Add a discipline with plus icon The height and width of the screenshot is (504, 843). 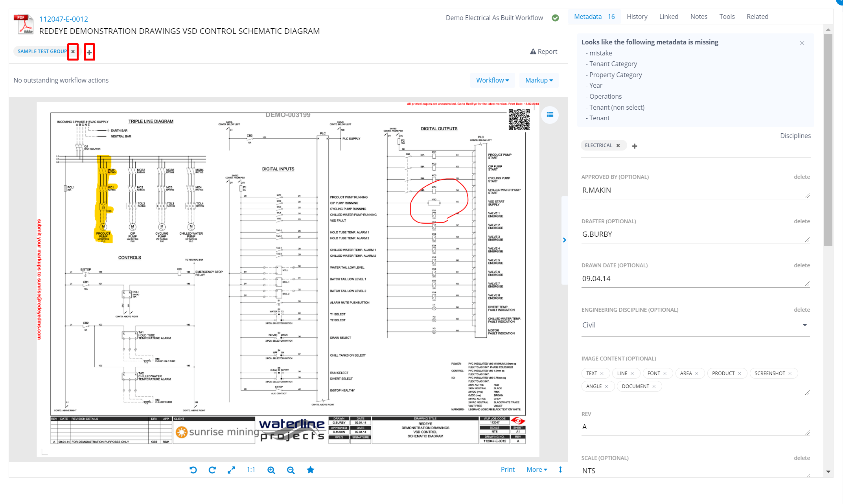click(635, 146)
